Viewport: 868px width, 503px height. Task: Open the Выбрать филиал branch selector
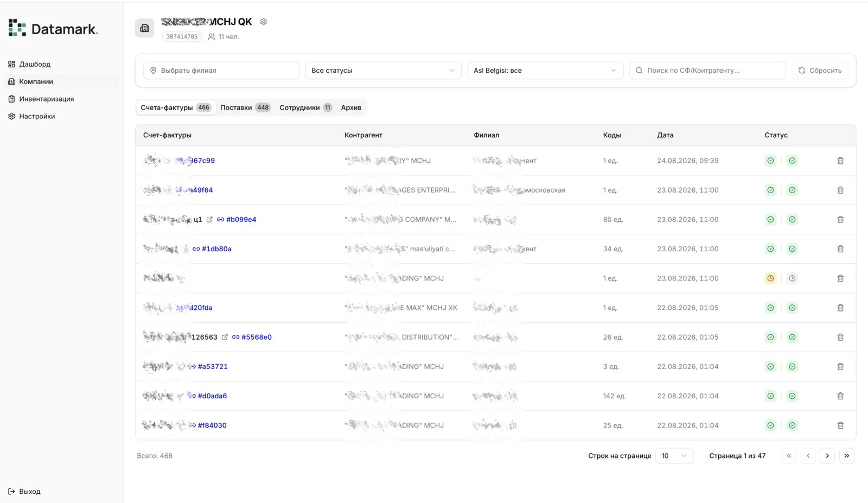coord(221,71)
